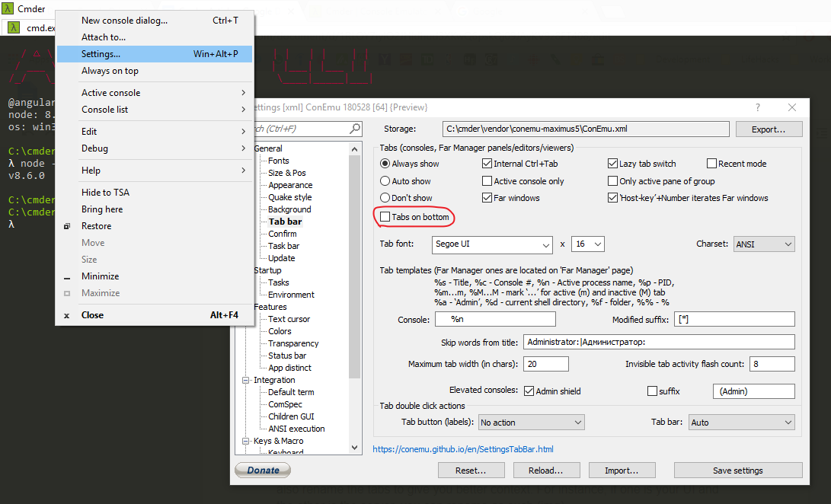Toggle the Far windows checkbox
Viewport: 831px width, 504px height.
[487, 198]
